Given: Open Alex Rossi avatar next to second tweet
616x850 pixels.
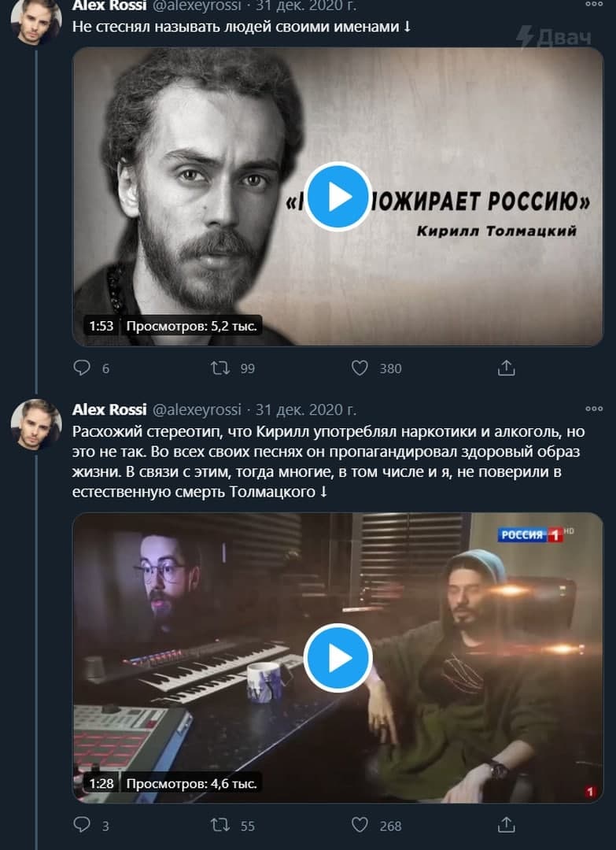Looking at the screenshot, I should pos(35,424).
